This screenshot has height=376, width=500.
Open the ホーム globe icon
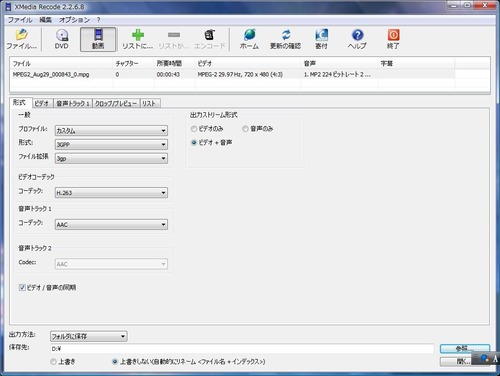[x=249, y=39]
